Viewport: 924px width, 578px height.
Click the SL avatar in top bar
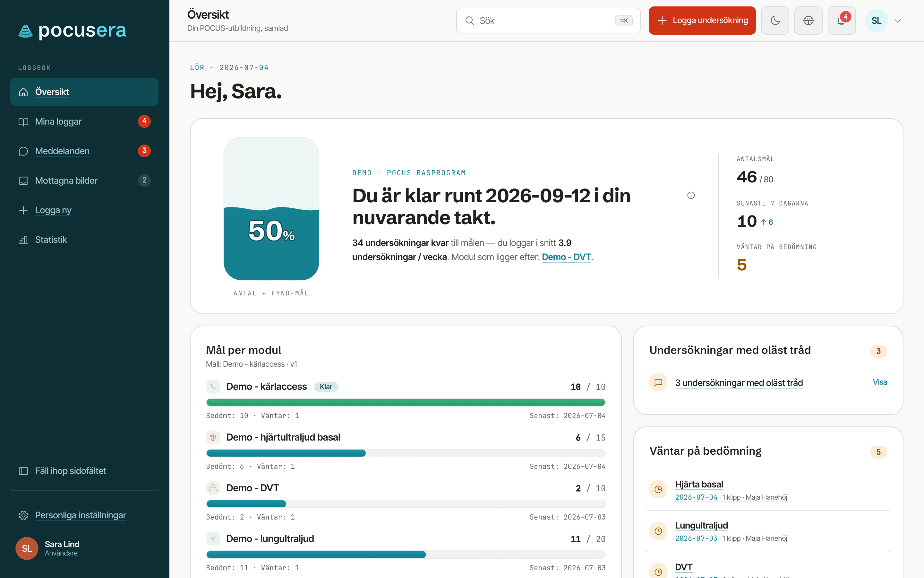click(x=876, y=21)
